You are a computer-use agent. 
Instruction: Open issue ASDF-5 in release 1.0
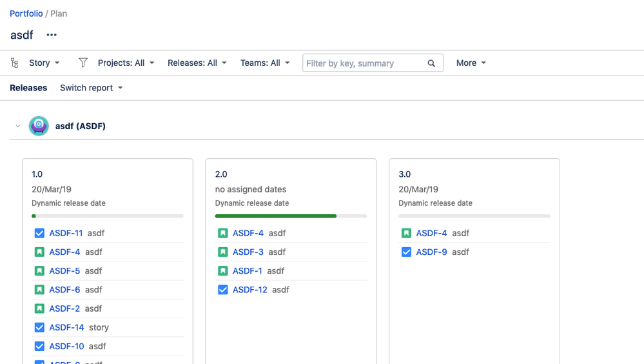click(64, 271)
